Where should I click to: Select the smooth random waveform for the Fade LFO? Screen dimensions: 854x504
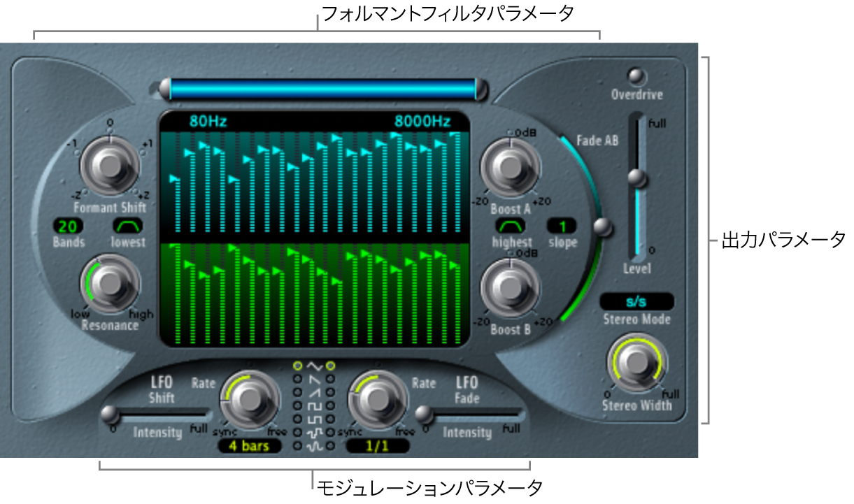(330, 444)
